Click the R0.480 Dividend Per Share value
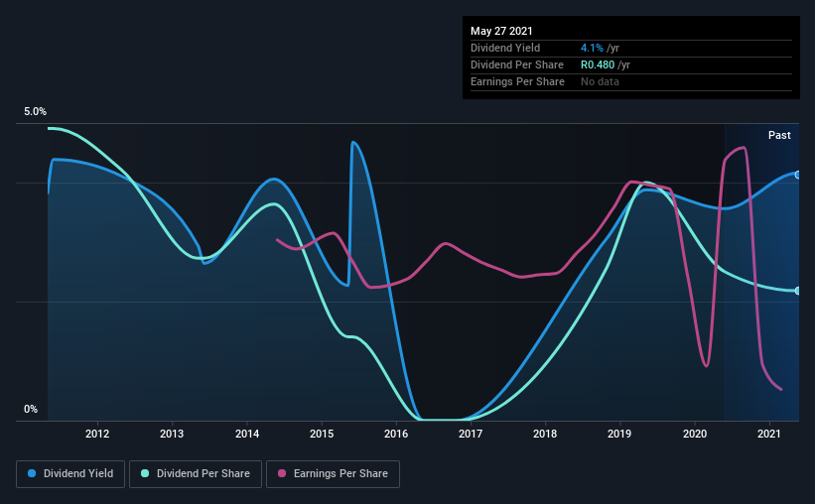Screen dimensions: 815x504 (x=598, y=64)
